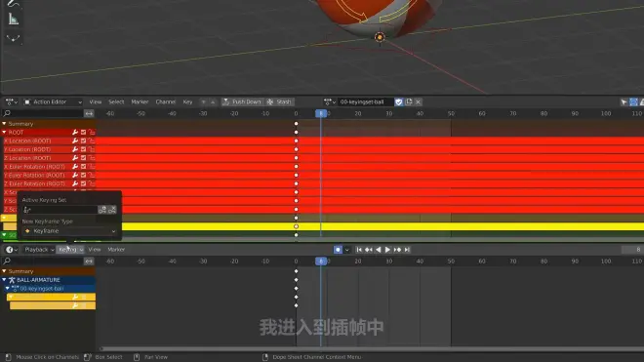
Task: Click the Timeline horizontal scrollbar
Action: (372, 349)
